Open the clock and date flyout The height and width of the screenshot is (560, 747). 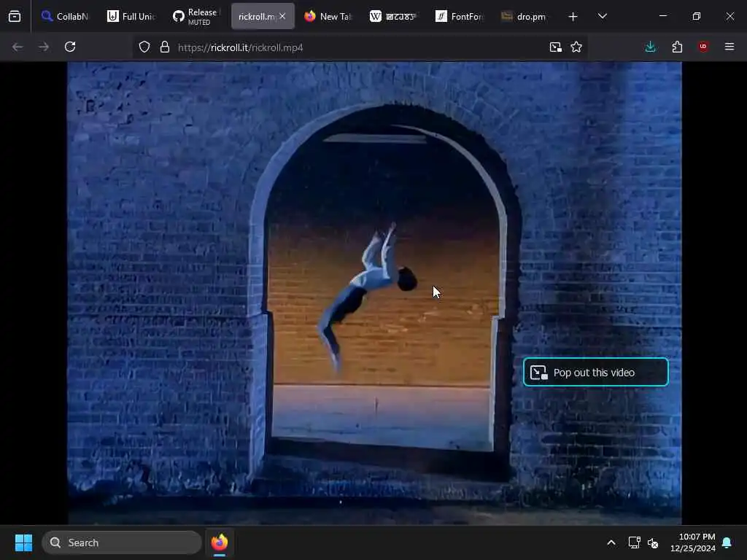click(693, 542)
